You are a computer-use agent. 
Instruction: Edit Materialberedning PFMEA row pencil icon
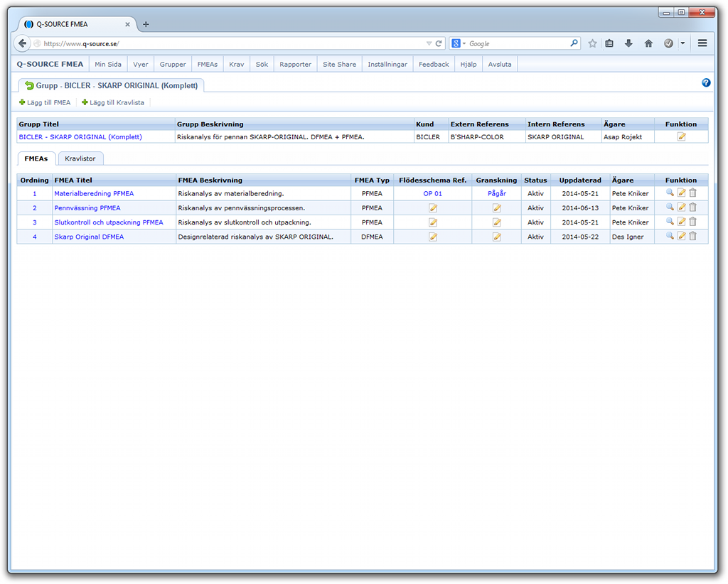click(682, 193)
